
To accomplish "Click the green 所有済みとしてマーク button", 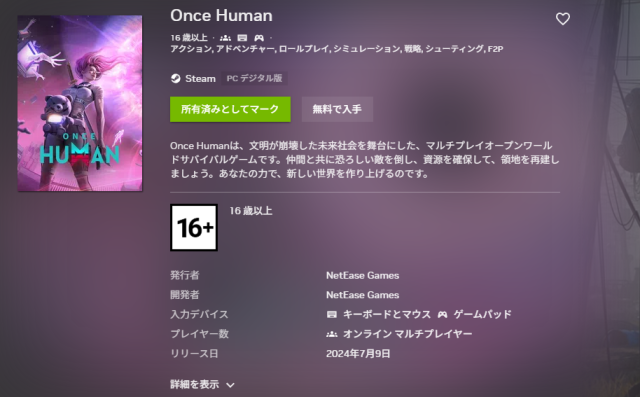I will (230, 109).
